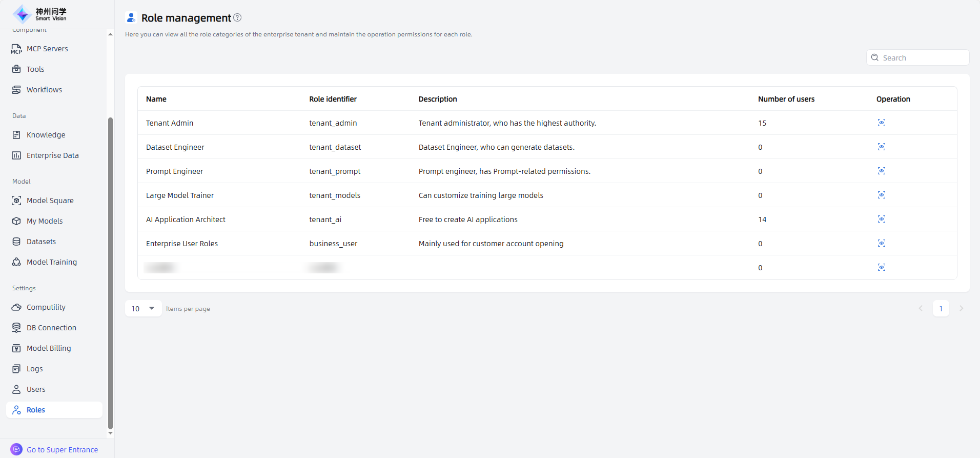Screen dimensions: 980x458
Task: Click view icon for AI Application Architect
Action: (x=881, y=220)
